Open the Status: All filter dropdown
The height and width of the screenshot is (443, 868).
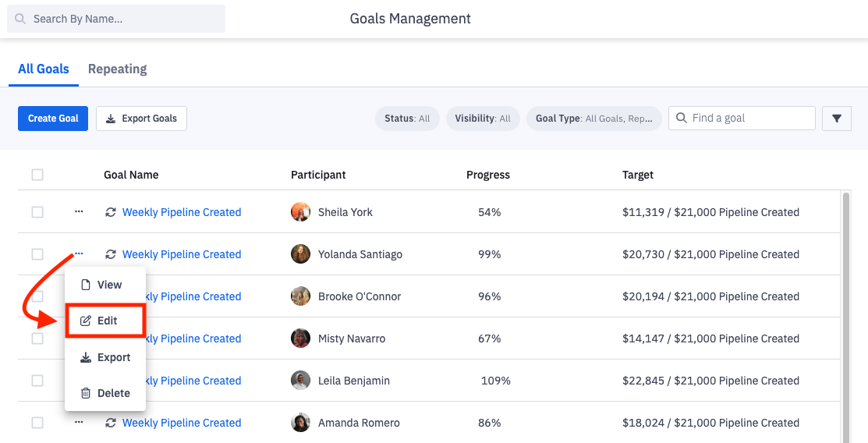pyautogui.click(x=407, y=119)
